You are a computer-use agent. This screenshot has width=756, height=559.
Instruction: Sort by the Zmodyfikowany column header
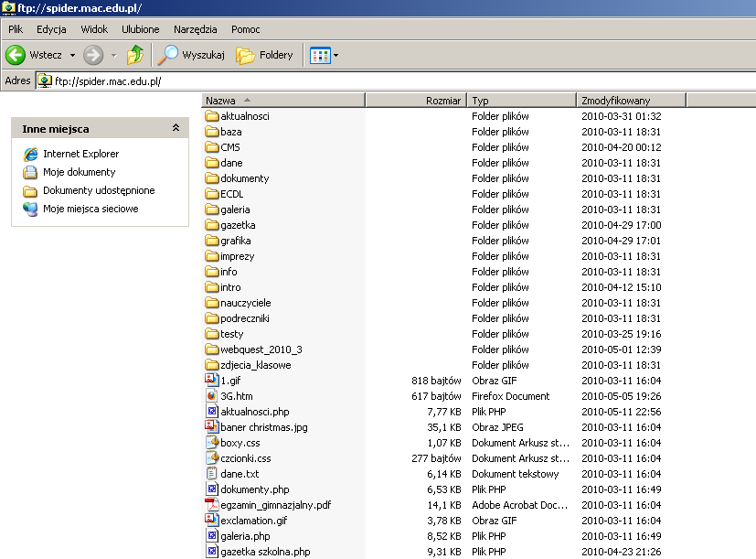click(631, 101)
